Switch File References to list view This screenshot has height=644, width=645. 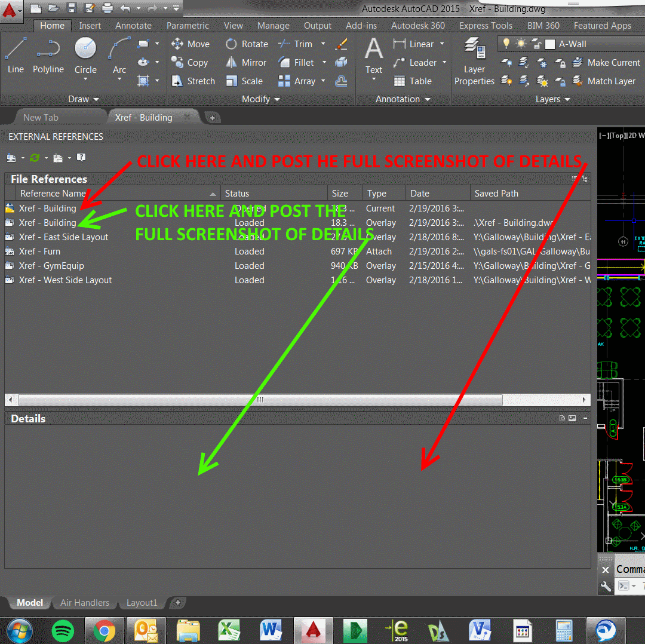pyautogui.click(x=575, y=179)
